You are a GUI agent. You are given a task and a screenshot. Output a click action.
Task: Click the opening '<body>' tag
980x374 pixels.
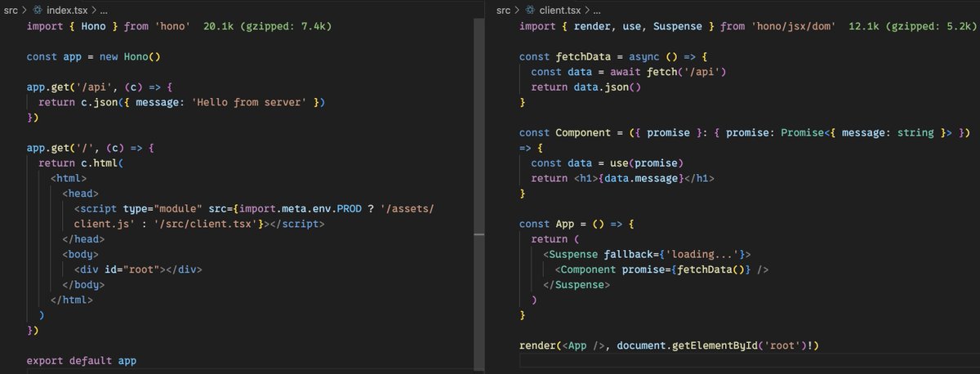click(x=81, y=254)
